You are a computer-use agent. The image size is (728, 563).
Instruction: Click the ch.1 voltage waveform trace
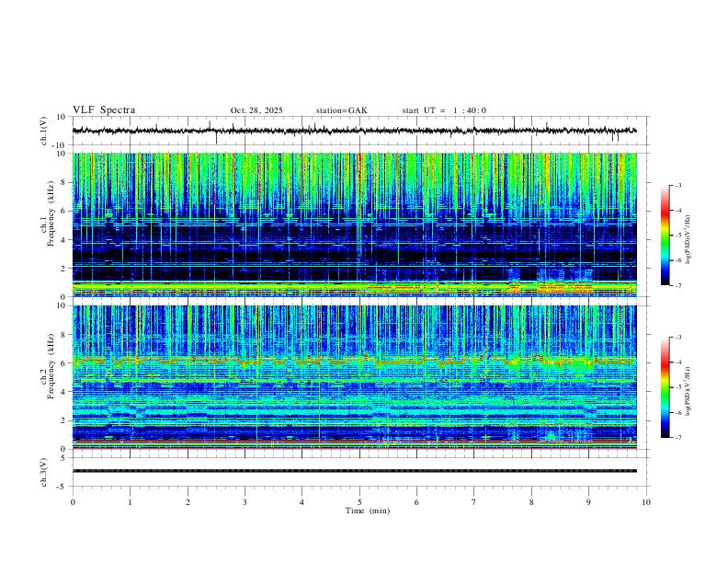pos(354,131)
